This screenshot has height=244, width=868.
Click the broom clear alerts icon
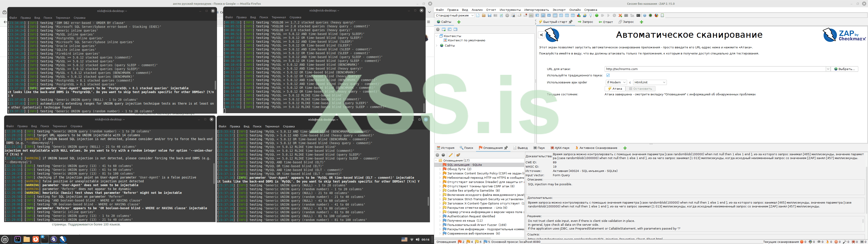(x=458, y=155)
